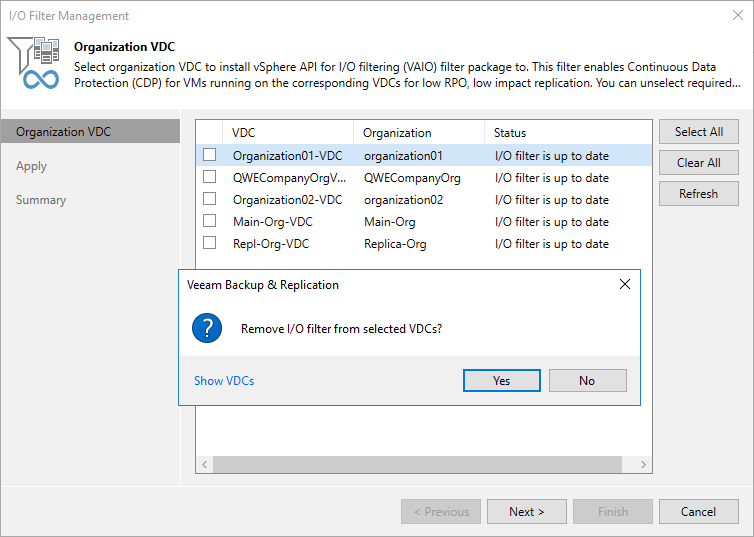Image resolution: width=754 pixels, height=537 pixels.
Task: Click the Clear All button
Action: click(x=699, y=163)
